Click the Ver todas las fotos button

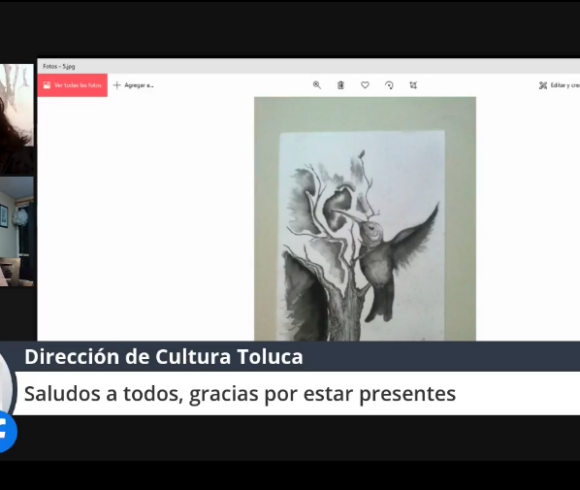point(72,85)
